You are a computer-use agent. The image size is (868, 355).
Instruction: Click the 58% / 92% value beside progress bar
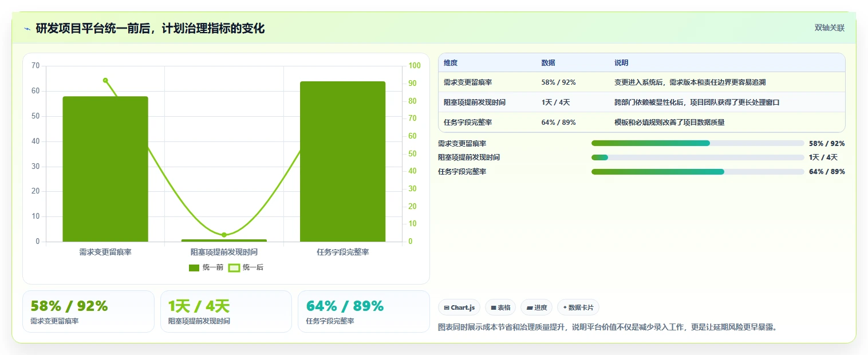[x=827, y=144]
